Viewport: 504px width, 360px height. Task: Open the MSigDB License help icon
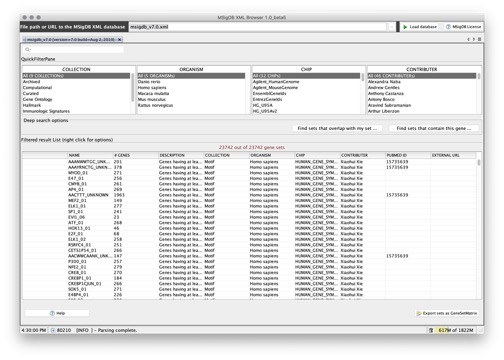click(x=448, y=27)
